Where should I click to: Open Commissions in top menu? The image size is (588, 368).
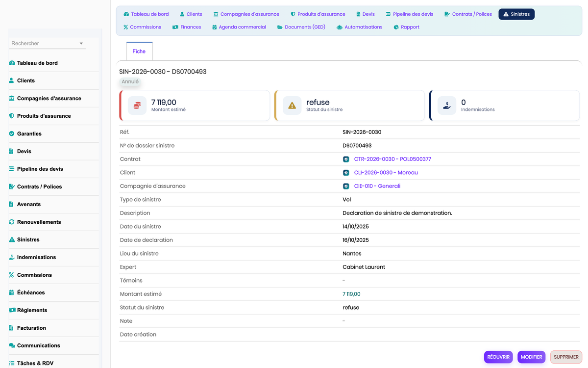click(142, 27)
